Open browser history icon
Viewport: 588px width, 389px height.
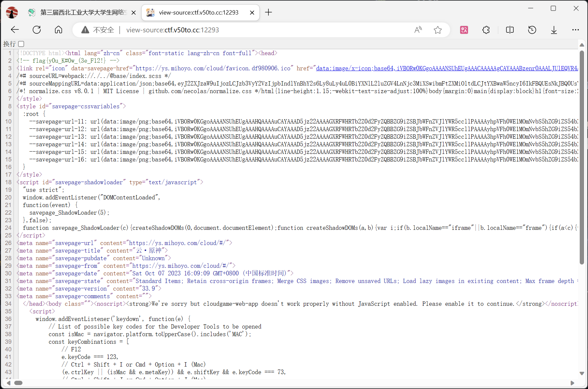pos(532,30)
